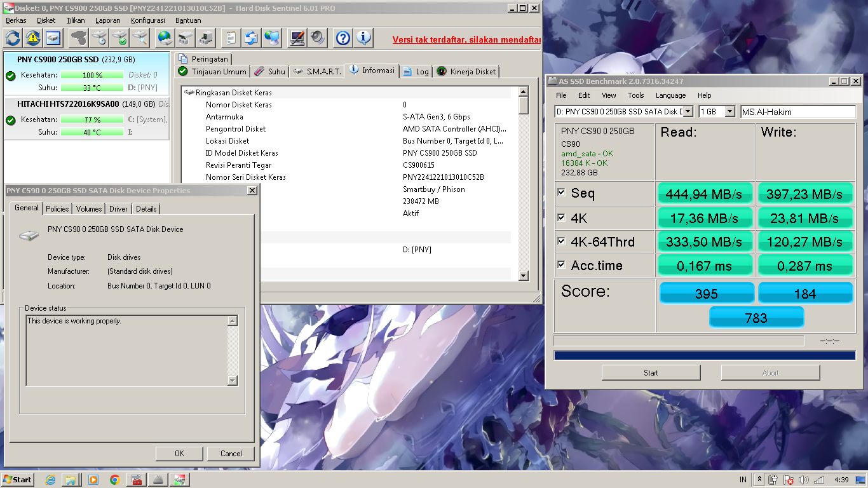
Task: Open Internet Explorer from the taskbar
Action: (50, 480)
